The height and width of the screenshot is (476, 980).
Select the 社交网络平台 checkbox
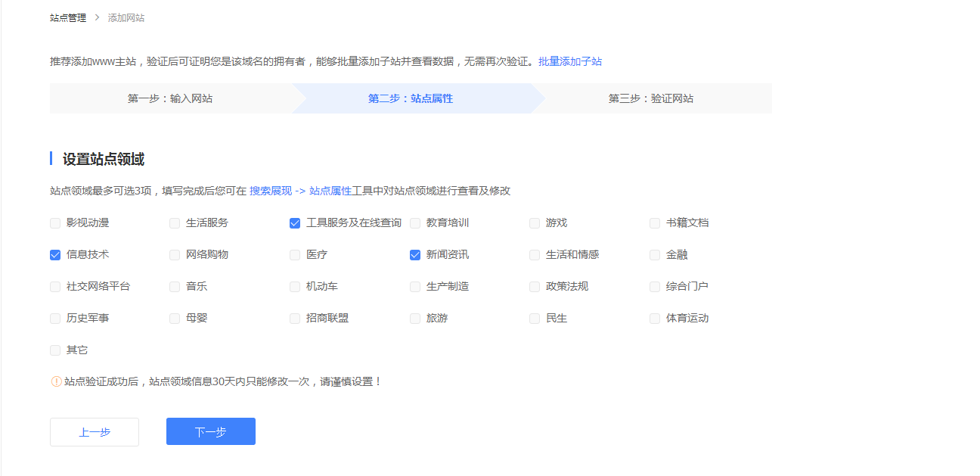click(x=54, y=286)
